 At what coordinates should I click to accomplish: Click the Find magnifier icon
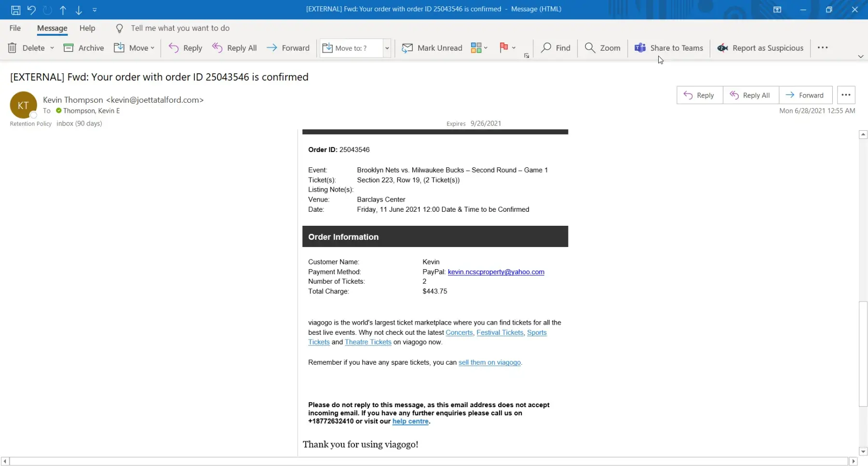tap(546, 48)
